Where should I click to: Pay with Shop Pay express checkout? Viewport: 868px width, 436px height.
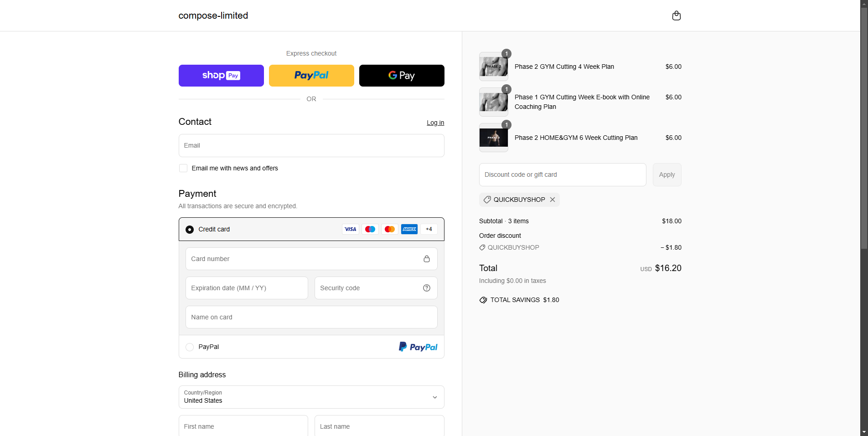[221, 76]
